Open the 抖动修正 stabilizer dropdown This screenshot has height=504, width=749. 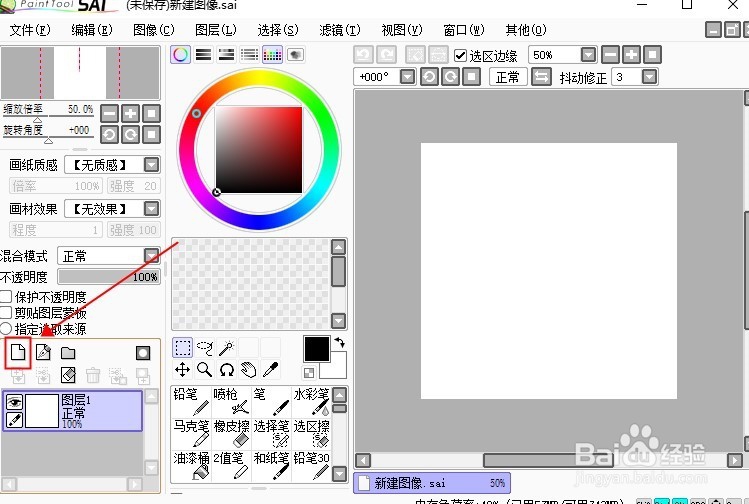pos(649,76)
